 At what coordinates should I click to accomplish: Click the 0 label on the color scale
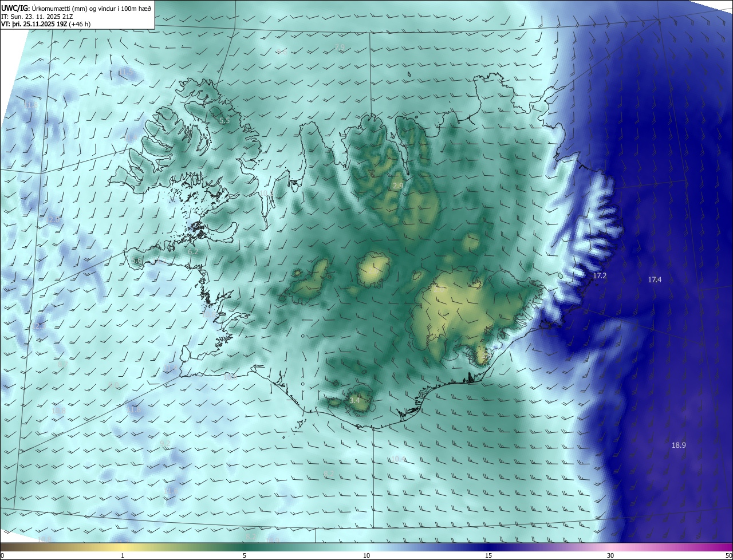point(2,556)
